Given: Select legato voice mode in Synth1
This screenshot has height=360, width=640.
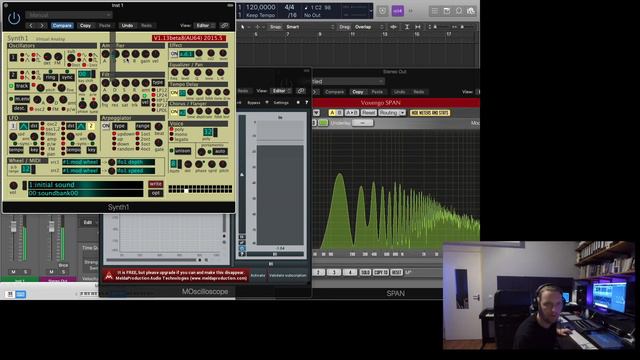Looking at the screenshot, I should pyautogui.click(x=172, y=139).
